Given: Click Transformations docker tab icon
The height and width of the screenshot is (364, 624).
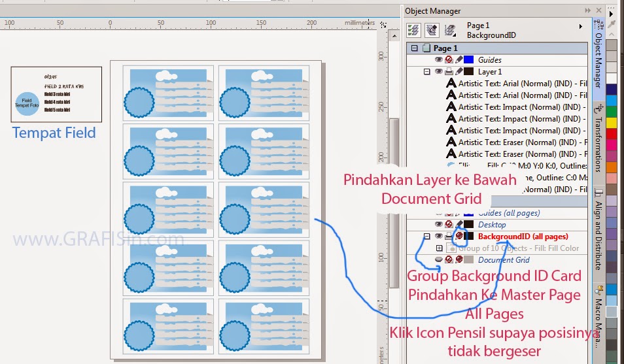Looking at the screenshot, I should click(x=598, y=108).
